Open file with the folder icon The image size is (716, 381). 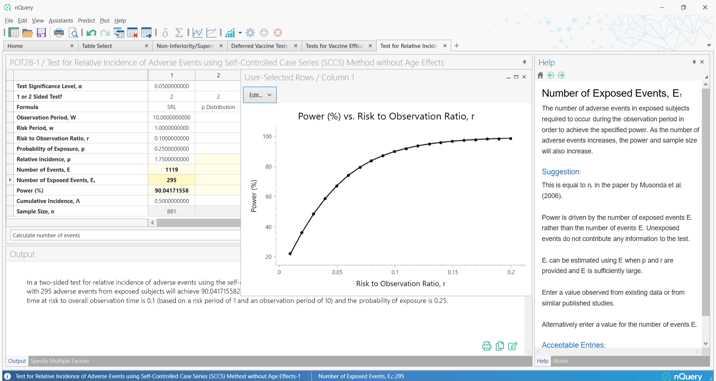click(x=27, y=32)
